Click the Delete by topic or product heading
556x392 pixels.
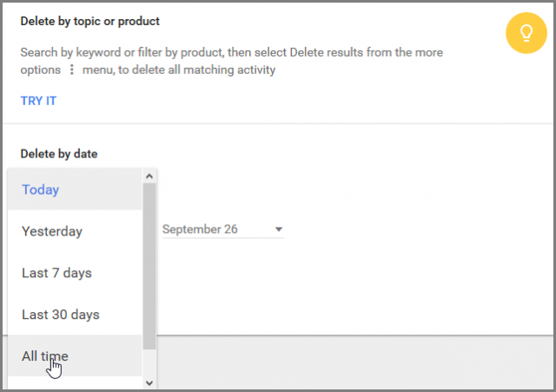click(x=90, y=21)
